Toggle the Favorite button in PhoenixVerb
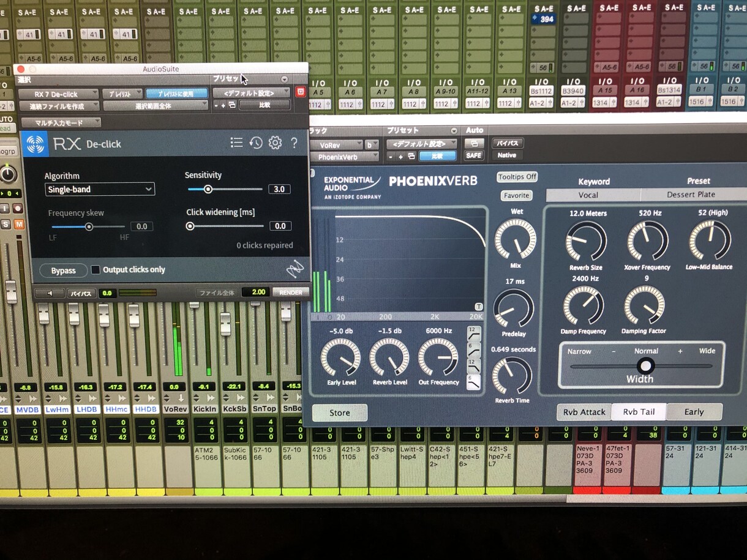 click(x=516, y=195)
